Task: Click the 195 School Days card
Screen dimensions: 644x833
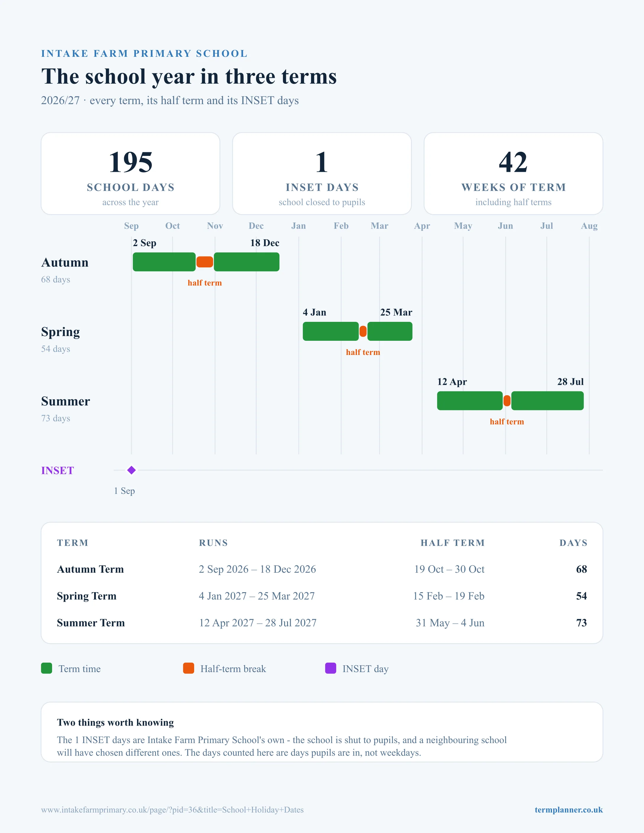Action: coord(131,174)
